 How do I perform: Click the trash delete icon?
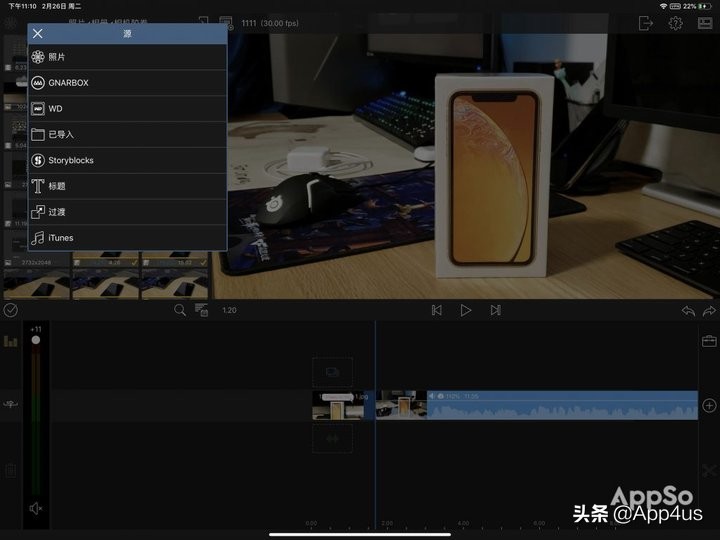pos(11,470)
